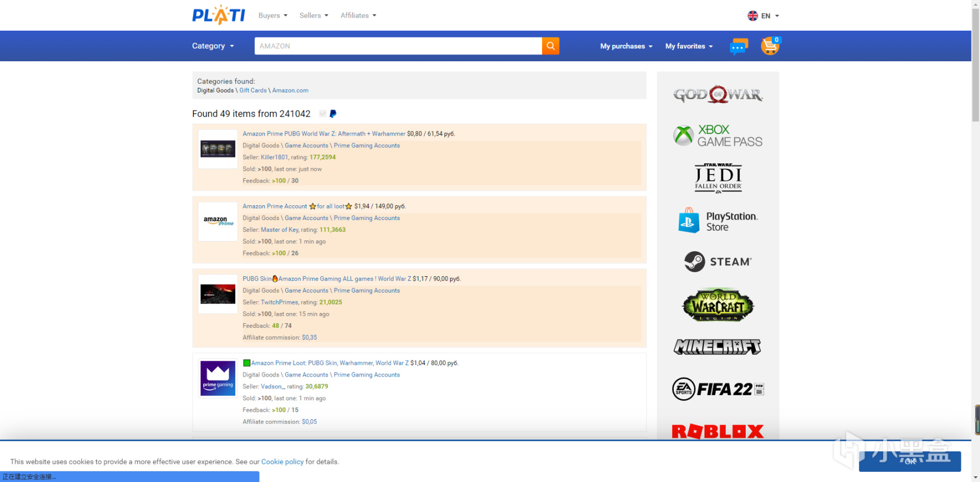The width and height of the screenshot is (980, 482).
Task: Click rating 177,2594 text
Action: point(323,158)
